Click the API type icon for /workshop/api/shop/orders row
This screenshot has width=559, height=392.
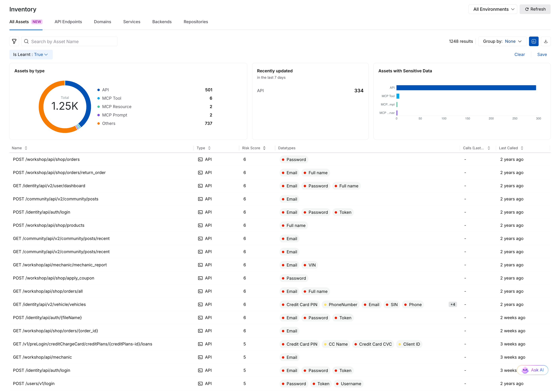(x=200, y=159)
